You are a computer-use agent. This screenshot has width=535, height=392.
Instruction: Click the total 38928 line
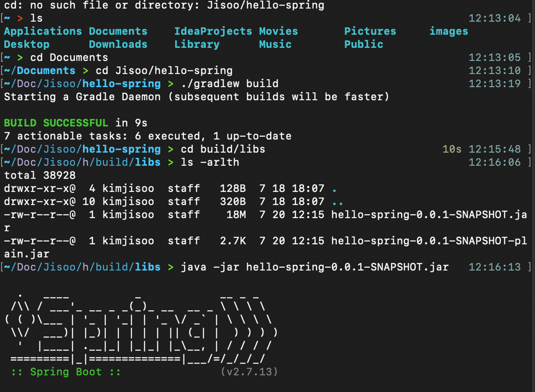point(40,176)
